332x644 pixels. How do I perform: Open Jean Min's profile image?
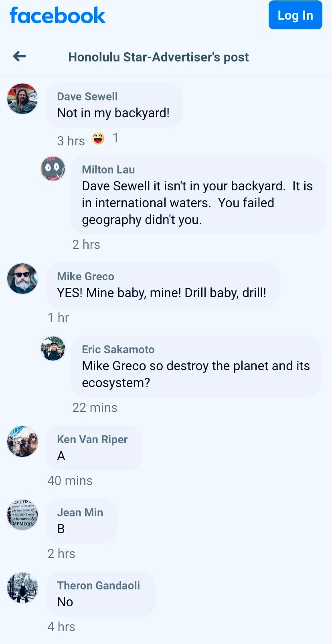pos(22,515)
